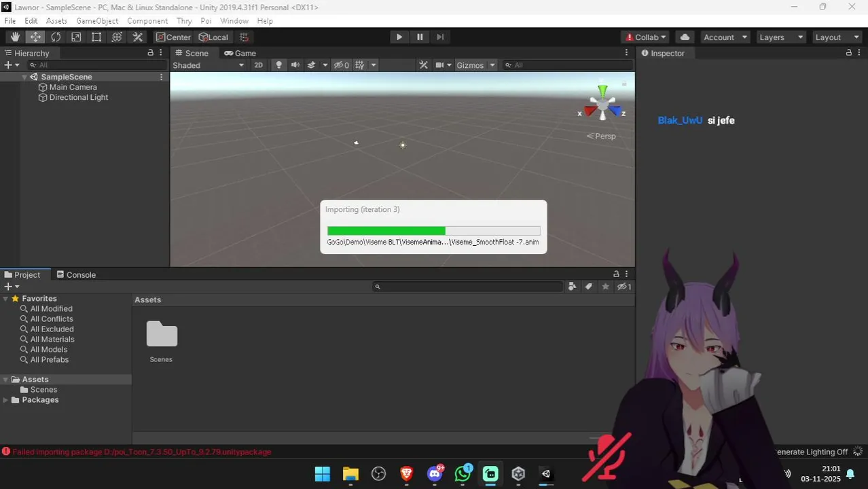Select the Rotate tool
The height and width of the screenshot is (489, 868).
[x=56, y=37]
